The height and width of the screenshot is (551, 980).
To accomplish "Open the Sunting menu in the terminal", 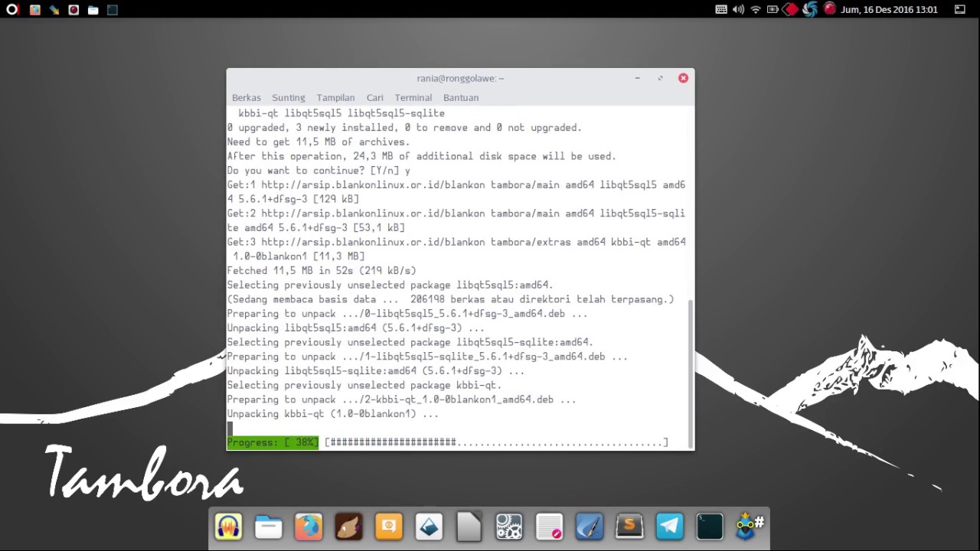I will (x=289, y=98).
